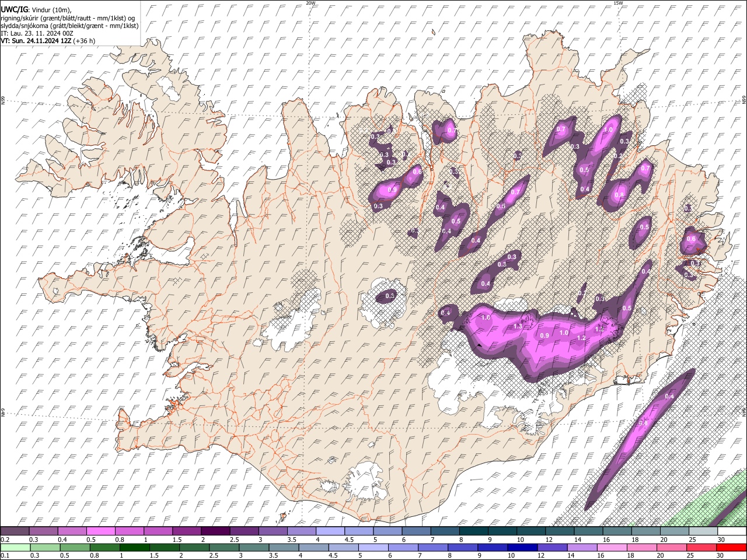Pick pink swatch between 20 and 25, lower row
This screenshot has width=747, height=560.
(x=672, y=547)
